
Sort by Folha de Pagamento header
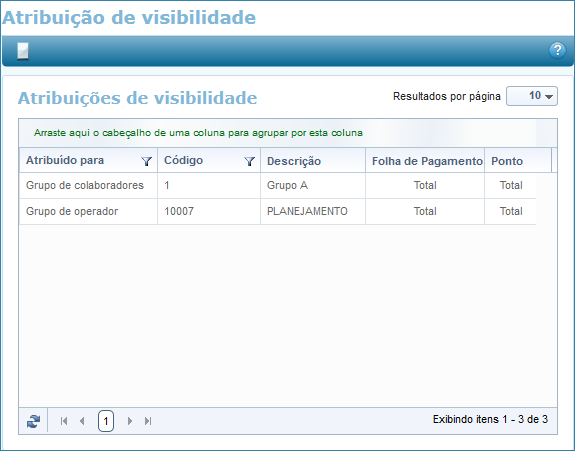coord(427,161)
